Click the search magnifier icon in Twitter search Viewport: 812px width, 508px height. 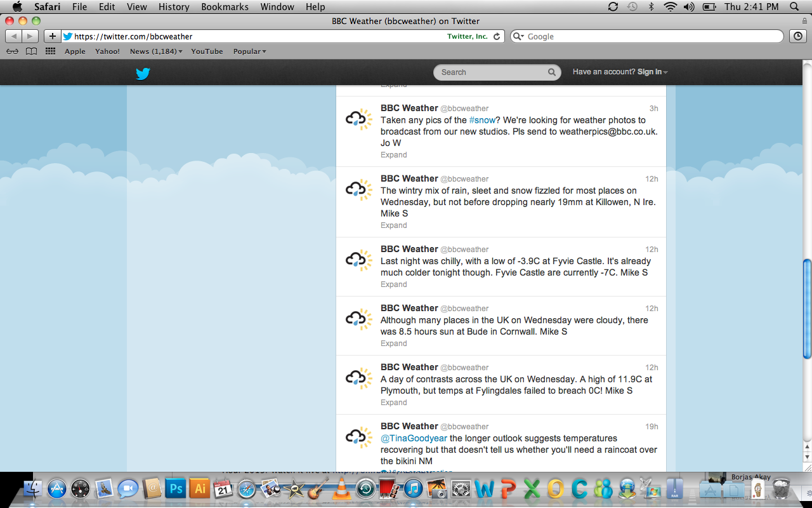coord(552,72)
